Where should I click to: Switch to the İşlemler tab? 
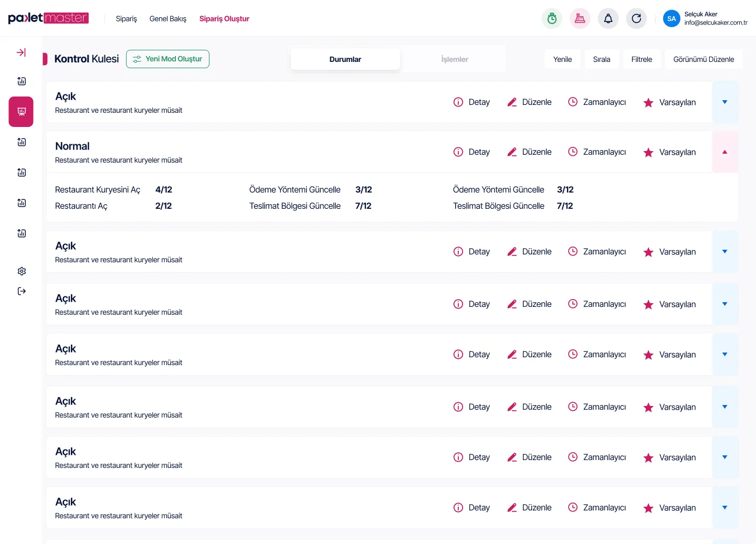(455, 59)
